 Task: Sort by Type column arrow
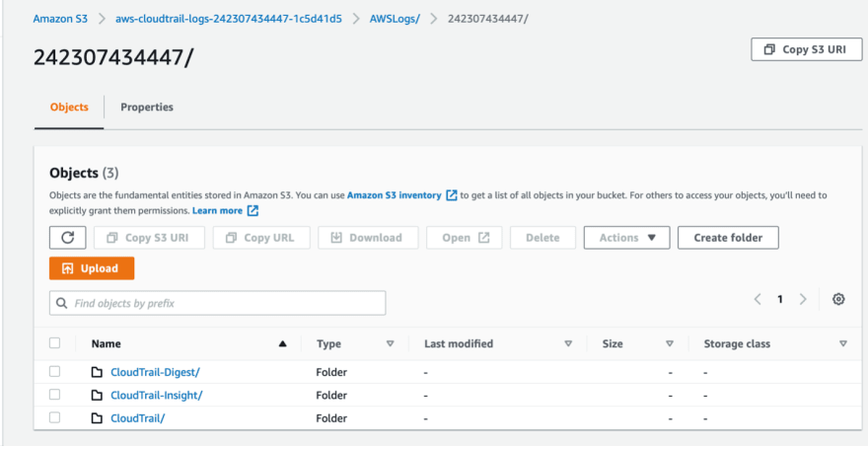pos(390,343)
